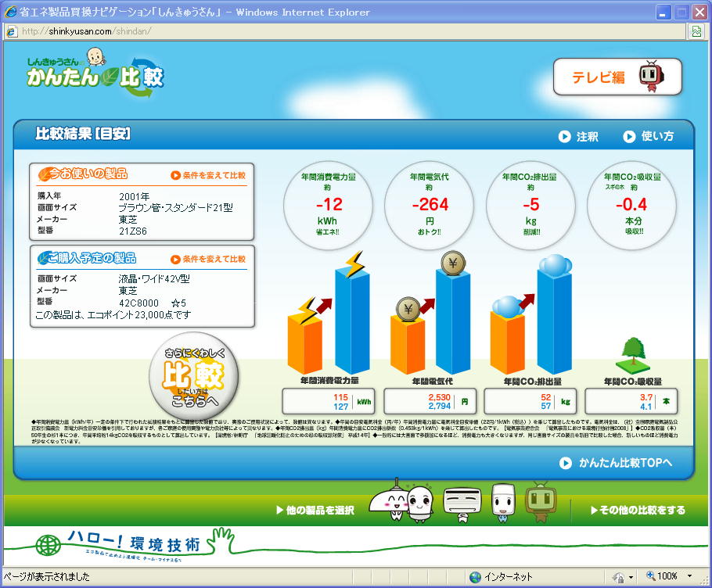
Task: Click 条件を変えて比較 for current product
Action: 208,175
